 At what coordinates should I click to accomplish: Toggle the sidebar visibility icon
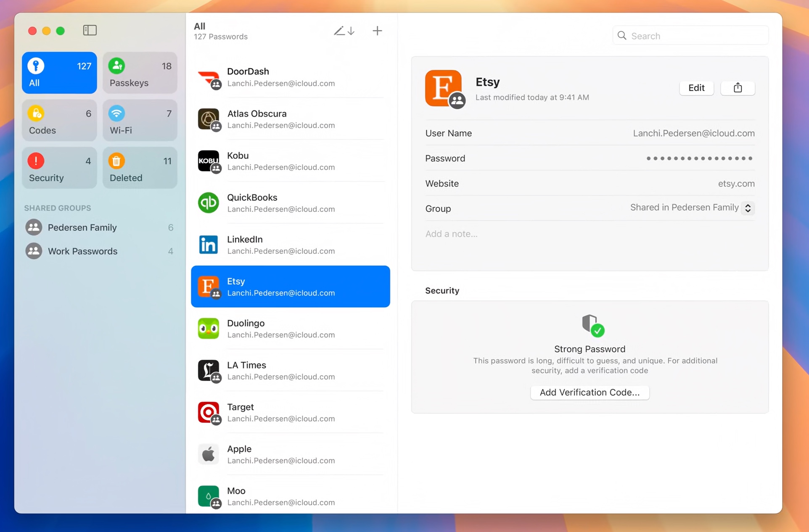[90, 30]
